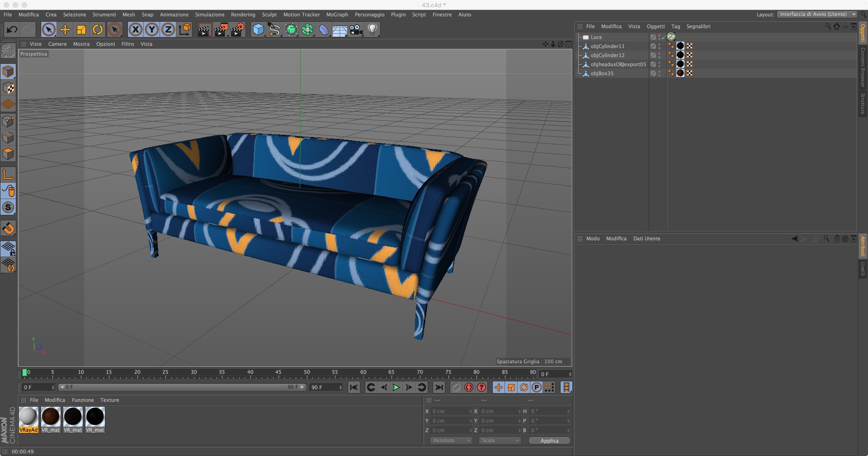Viewport: 868px width, 456px height.
Task: Open the Opzioni viewport menu
Action: [x=105, y=44]
